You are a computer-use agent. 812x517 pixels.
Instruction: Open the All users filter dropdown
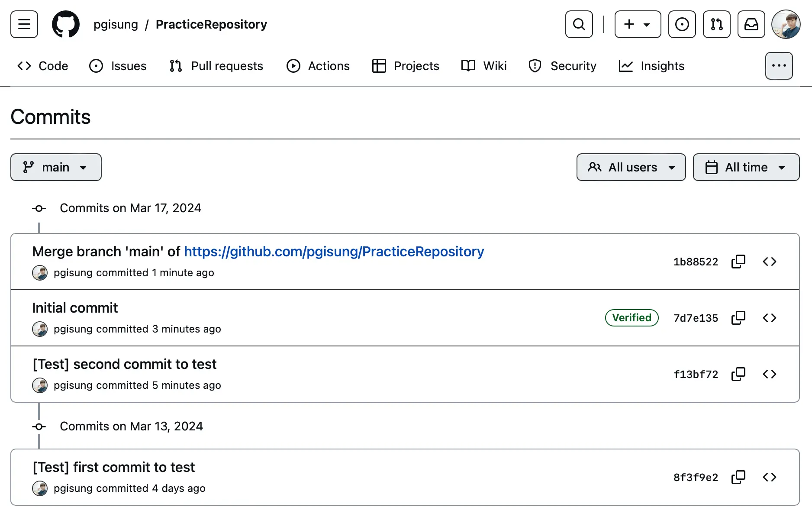(x=631, y=167)
